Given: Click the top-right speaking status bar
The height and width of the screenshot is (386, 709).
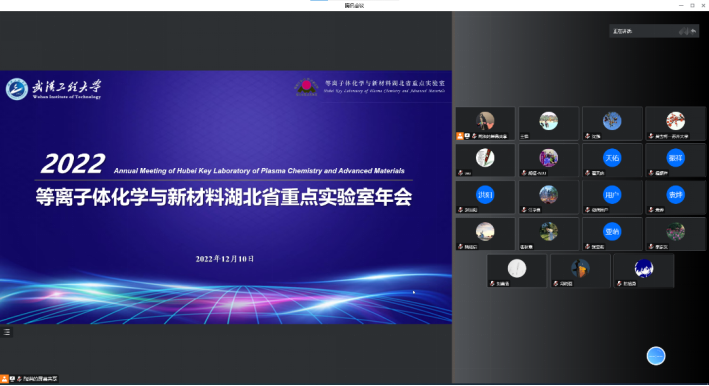Looking at the screenshot, I should pos(654,31).
